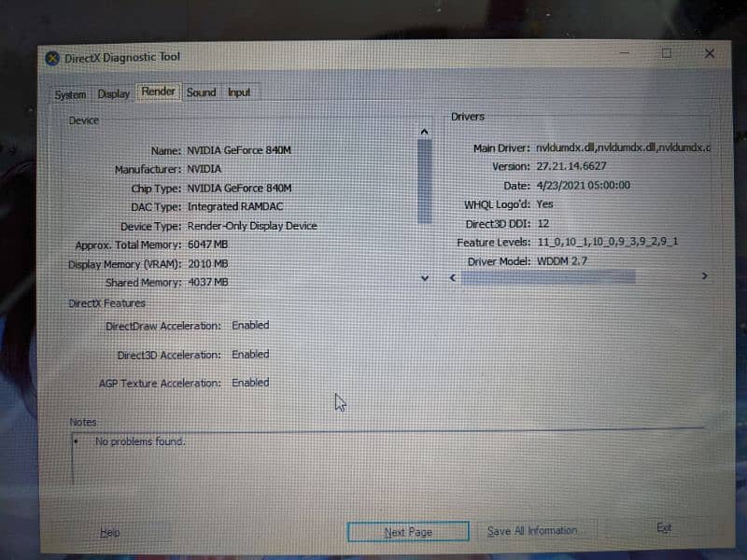Viewport: 747px width, 560px height.
Task: Open the Display tab
Action: pyautogui.click(x=114, y=93)
